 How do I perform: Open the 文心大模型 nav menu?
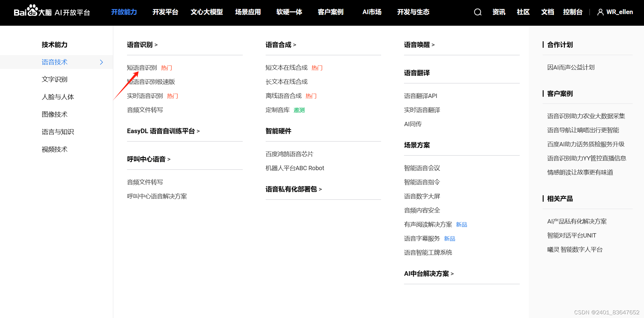tap(207, 12)
